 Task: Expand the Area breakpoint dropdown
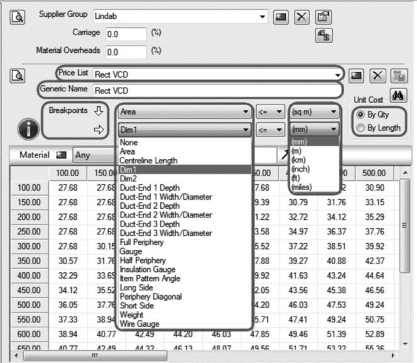click(184, 112)
